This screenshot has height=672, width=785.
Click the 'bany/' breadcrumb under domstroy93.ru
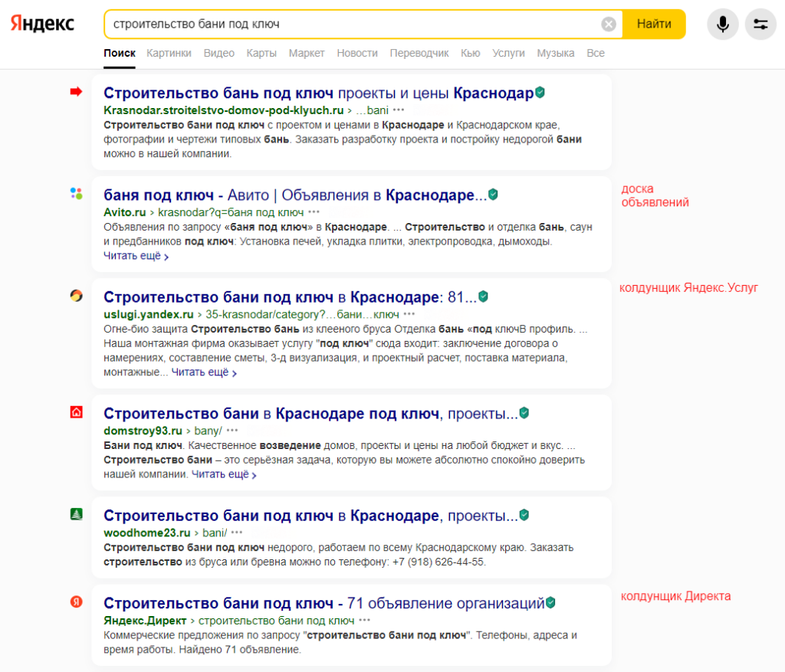[x=208, y=431]
